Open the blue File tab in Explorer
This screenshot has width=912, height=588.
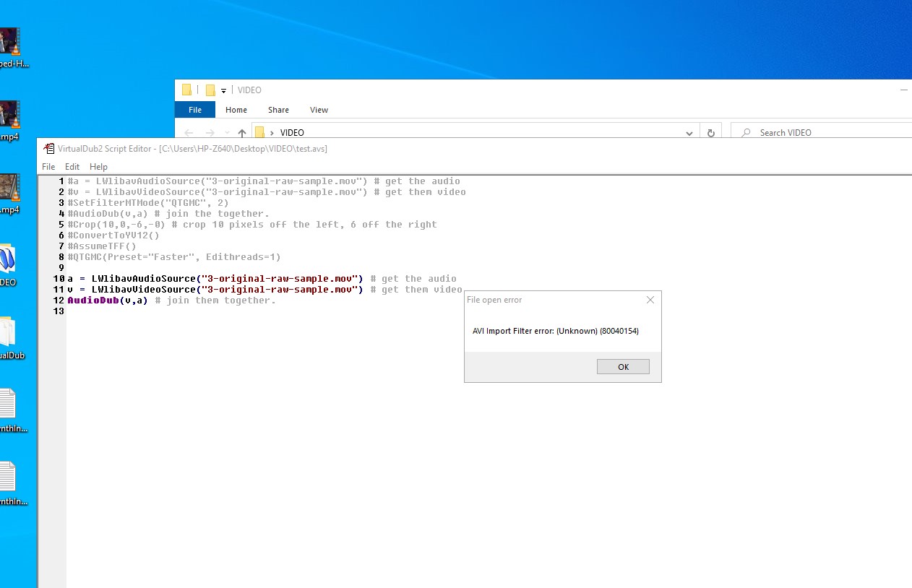click(195, 110)
